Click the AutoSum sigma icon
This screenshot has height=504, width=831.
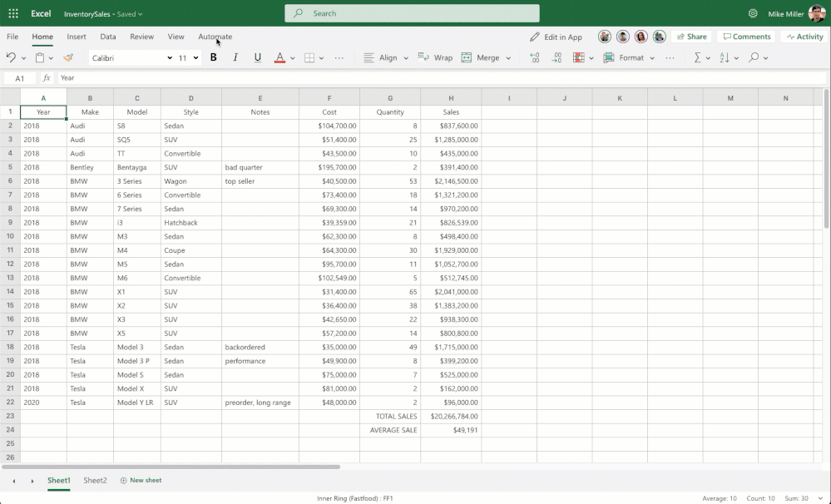(x=697, y=58)
